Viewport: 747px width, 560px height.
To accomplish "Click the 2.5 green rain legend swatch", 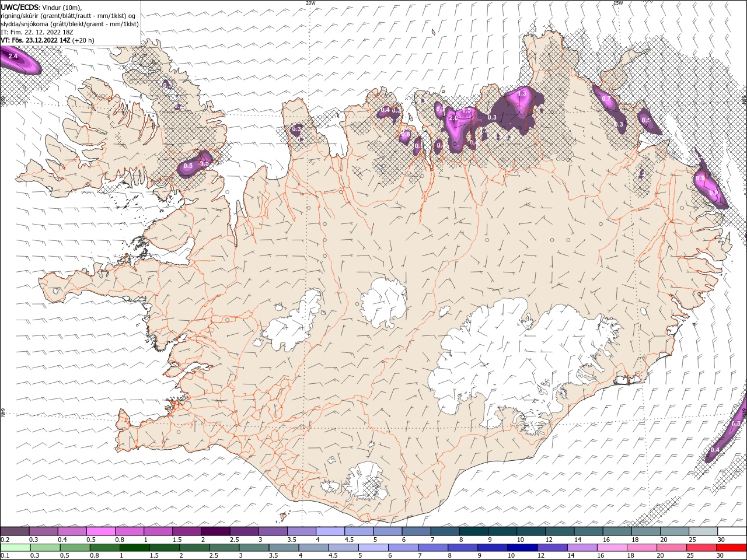I will pos(224,548).
